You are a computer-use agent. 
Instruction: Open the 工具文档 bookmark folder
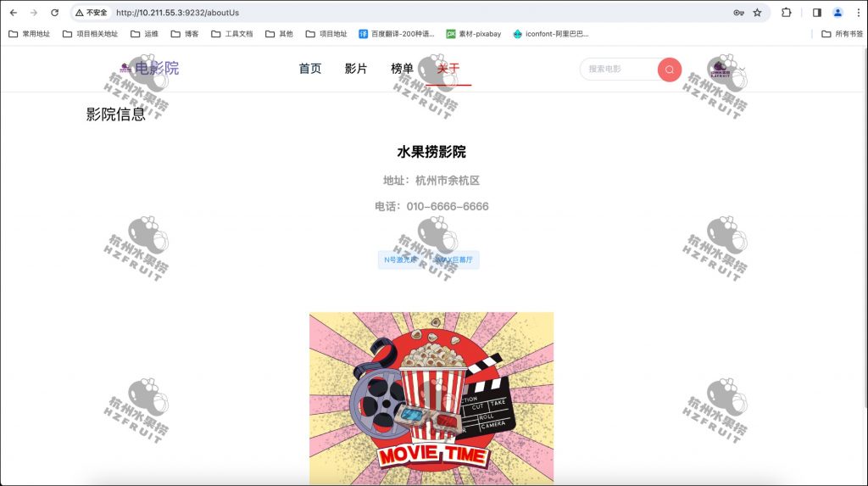pos(232,34)
